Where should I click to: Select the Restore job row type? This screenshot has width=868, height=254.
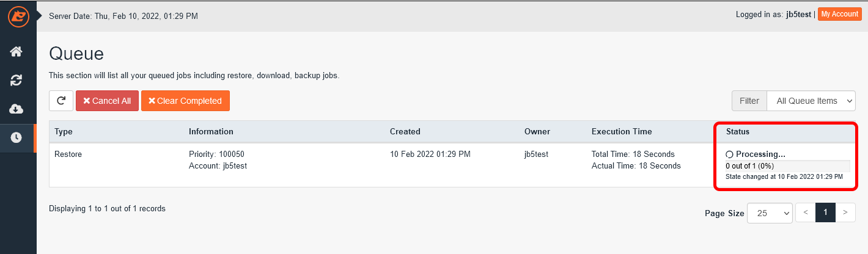(68, 154)
